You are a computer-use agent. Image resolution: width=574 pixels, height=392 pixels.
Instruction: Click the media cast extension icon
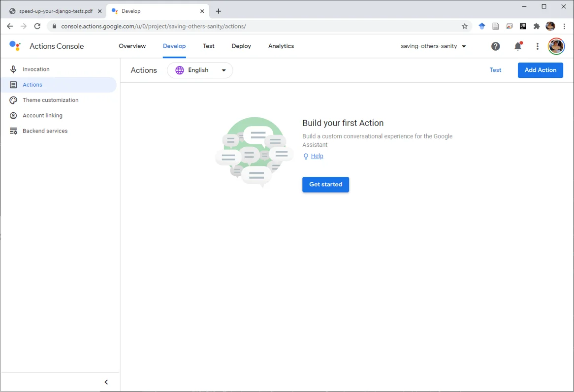(x=509, y=26)
